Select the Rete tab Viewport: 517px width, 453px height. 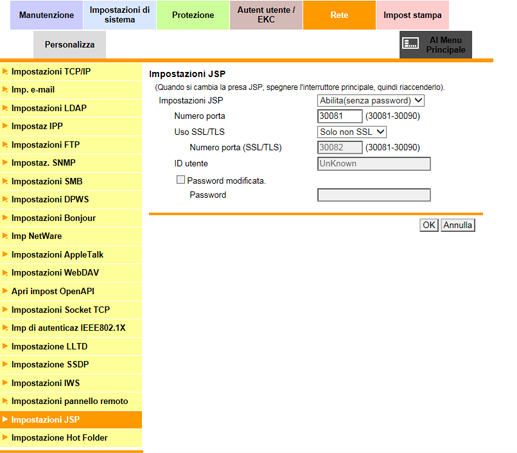[x=339, y=15]
